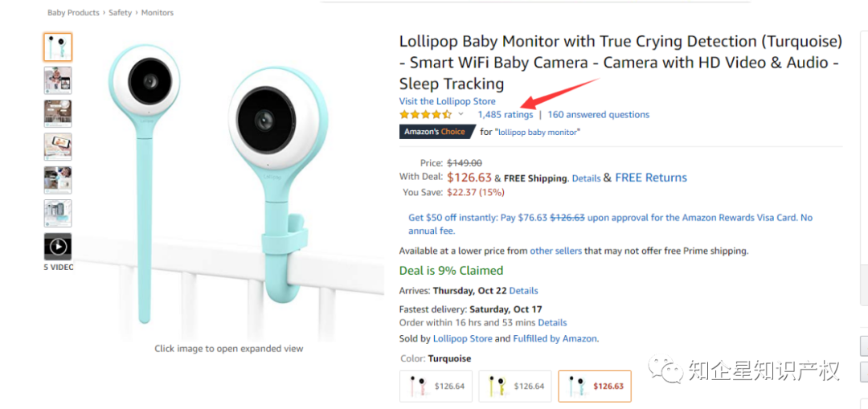Show the fifth product image thumbnail

(57, 179)
